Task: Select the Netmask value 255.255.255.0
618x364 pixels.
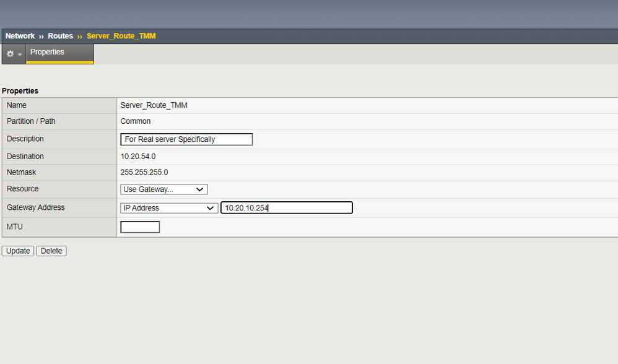Action: coord(144,172)
